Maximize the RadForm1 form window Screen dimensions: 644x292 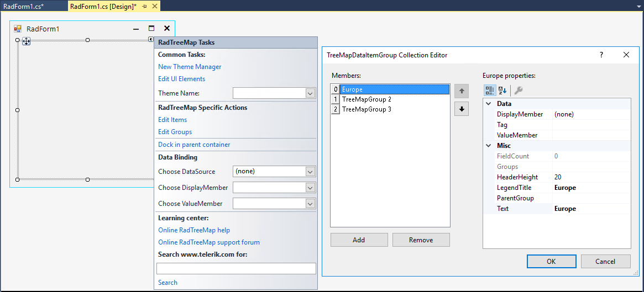pos(151,28)
